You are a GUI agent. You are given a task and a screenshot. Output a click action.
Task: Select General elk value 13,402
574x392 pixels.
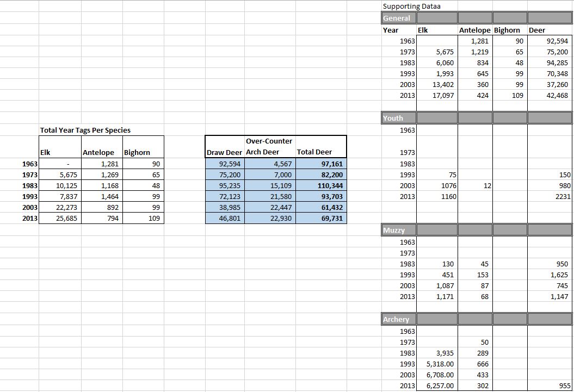tap(437, 84)
